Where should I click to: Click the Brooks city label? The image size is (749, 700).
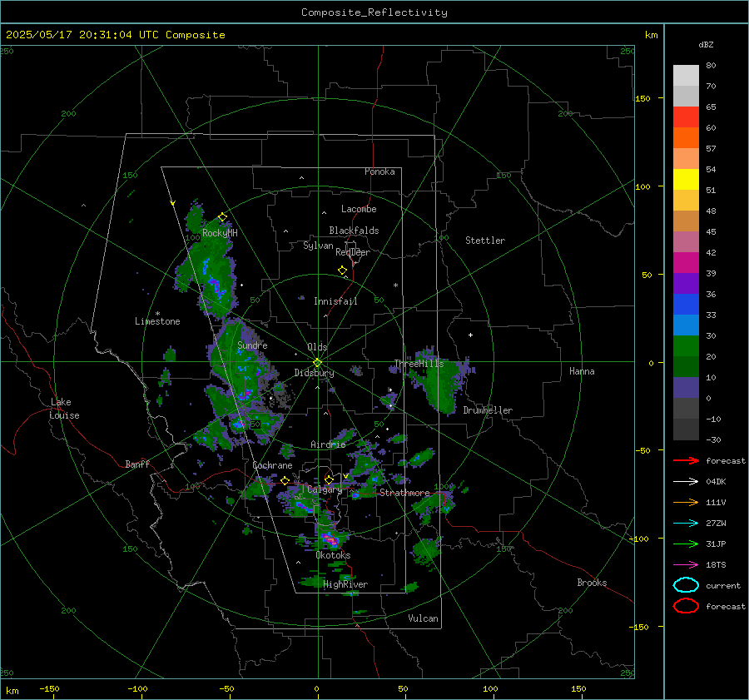pyautogui.click(x=592, y=583)
